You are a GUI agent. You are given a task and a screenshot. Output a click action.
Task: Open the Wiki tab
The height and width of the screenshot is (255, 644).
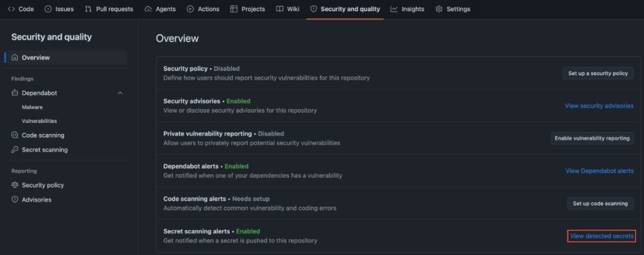[x=288, y=9]
